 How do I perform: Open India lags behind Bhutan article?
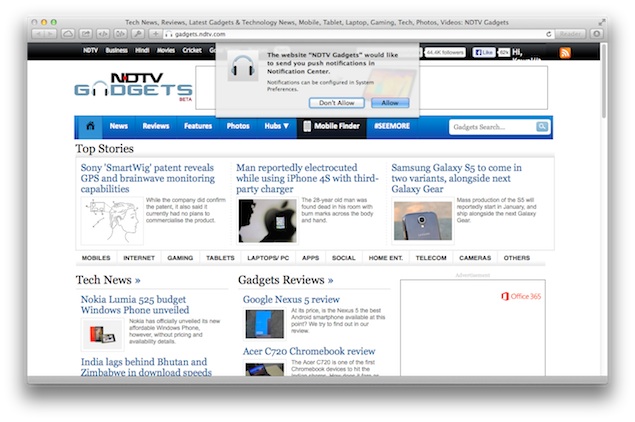pos(146,367)
